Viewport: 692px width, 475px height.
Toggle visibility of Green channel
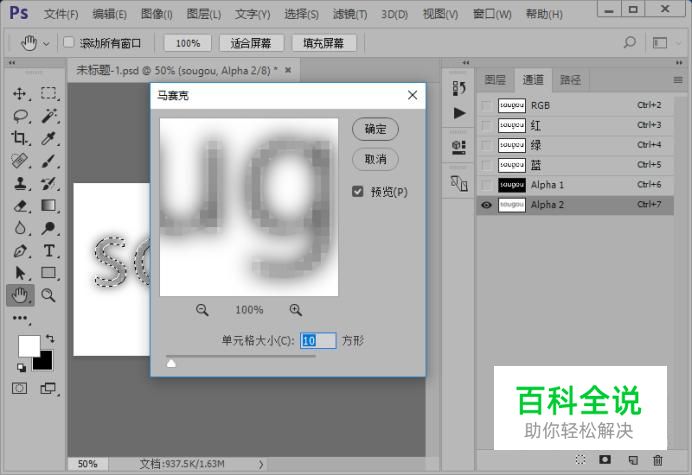(x=486, y=145)
